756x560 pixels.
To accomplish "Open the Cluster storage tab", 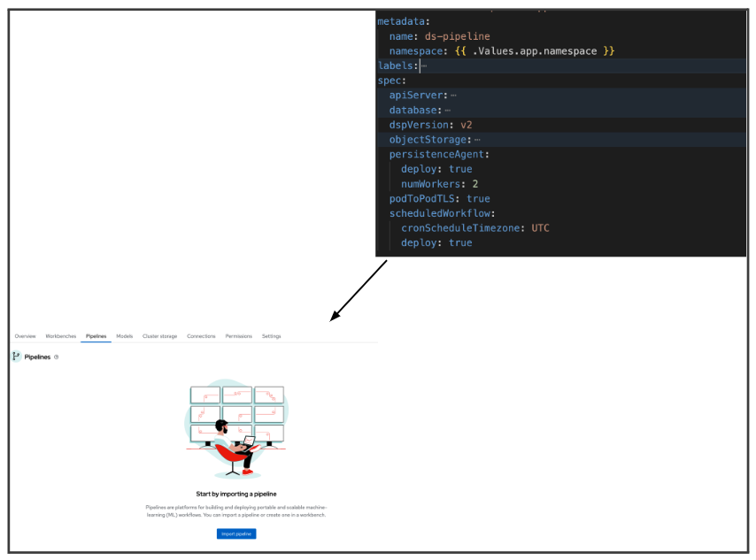I will [160, 336].
